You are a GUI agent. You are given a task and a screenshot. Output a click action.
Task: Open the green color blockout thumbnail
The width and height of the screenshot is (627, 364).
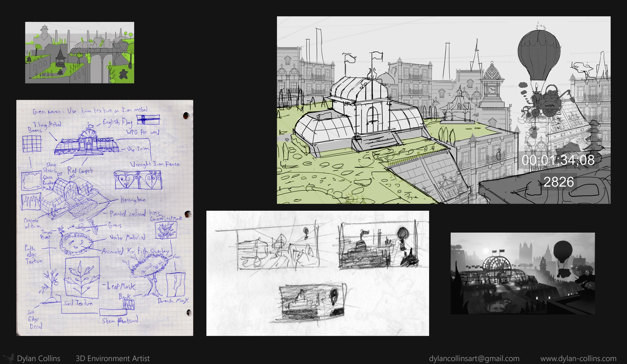pyautogui.click(x=80, y=53)
